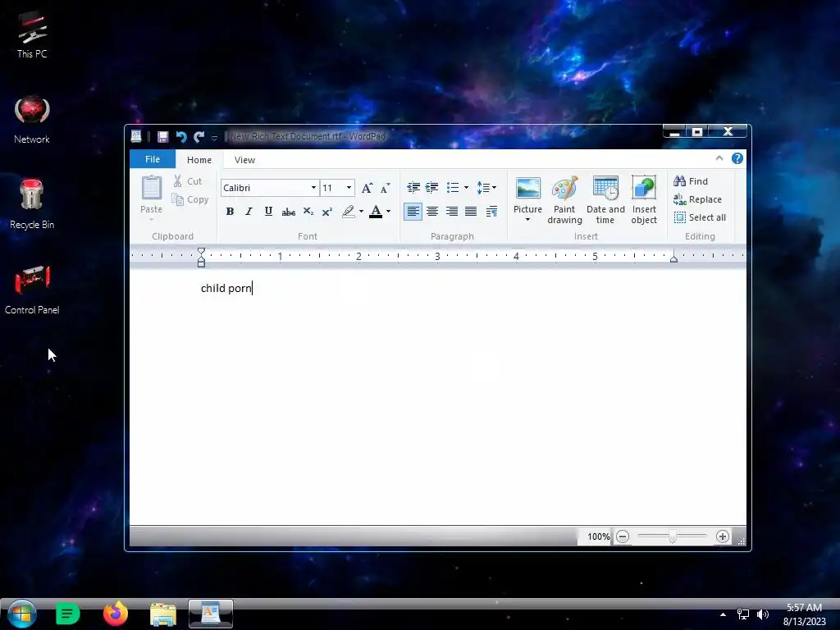Click the Save icon in quick access toolbar
840x630 pixels.
click(x=163, y=137)
